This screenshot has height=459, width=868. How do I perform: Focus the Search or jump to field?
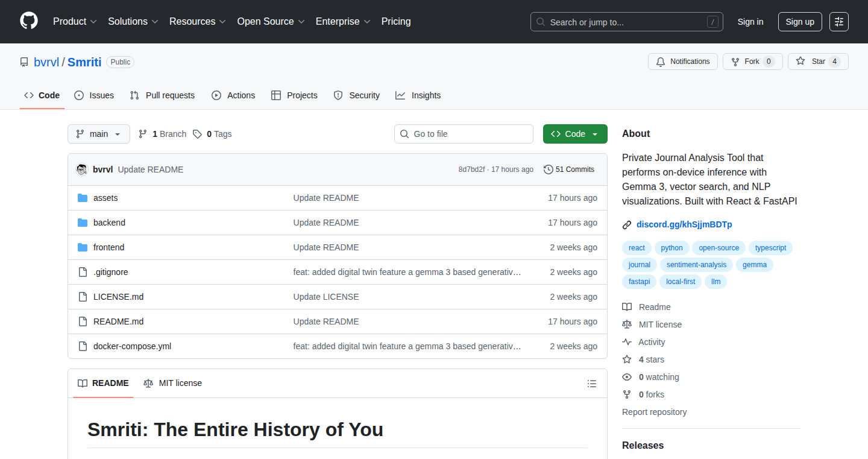(x=627, y=22)
